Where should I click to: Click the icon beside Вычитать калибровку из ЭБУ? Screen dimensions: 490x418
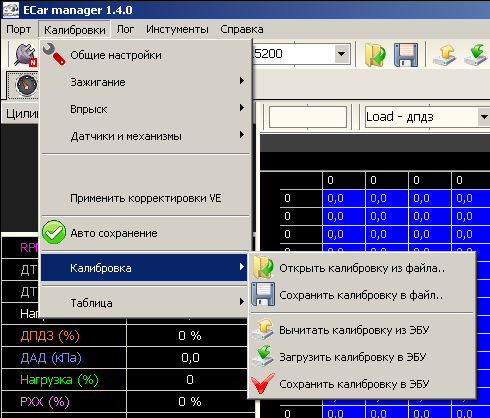pos(263,329)
